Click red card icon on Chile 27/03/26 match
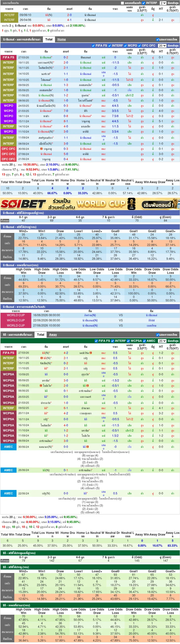This screenshot has width=180, height=644. [91, 353]
